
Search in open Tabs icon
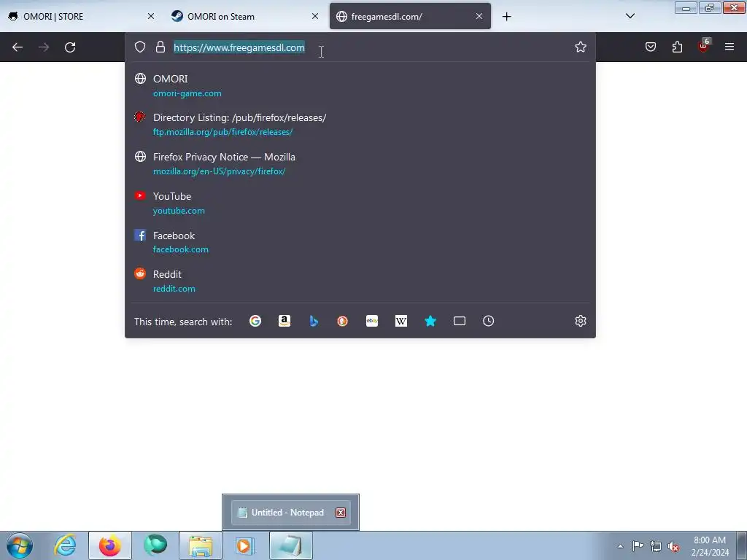click(x=460, y=321)
